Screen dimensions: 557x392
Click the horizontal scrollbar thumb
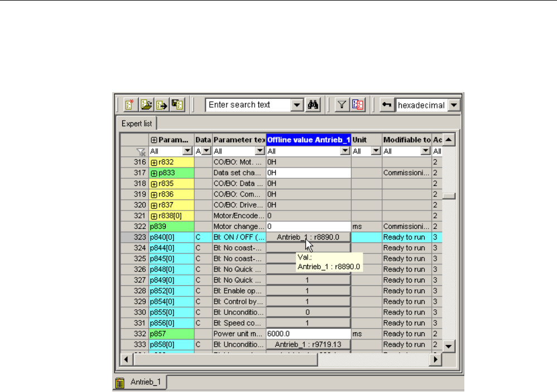click(x=225, y=359)
